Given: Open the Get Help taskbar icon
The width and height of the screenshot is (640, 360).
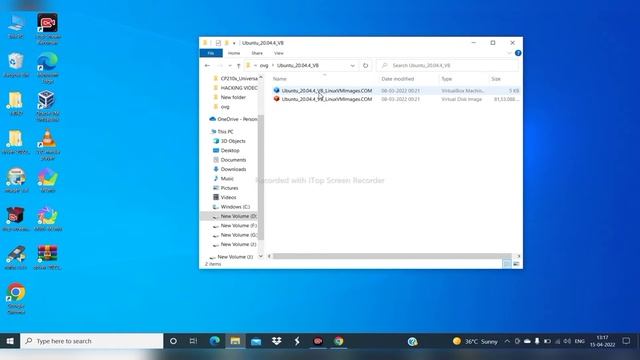Looking at the screenshot, I should (412, 341).
